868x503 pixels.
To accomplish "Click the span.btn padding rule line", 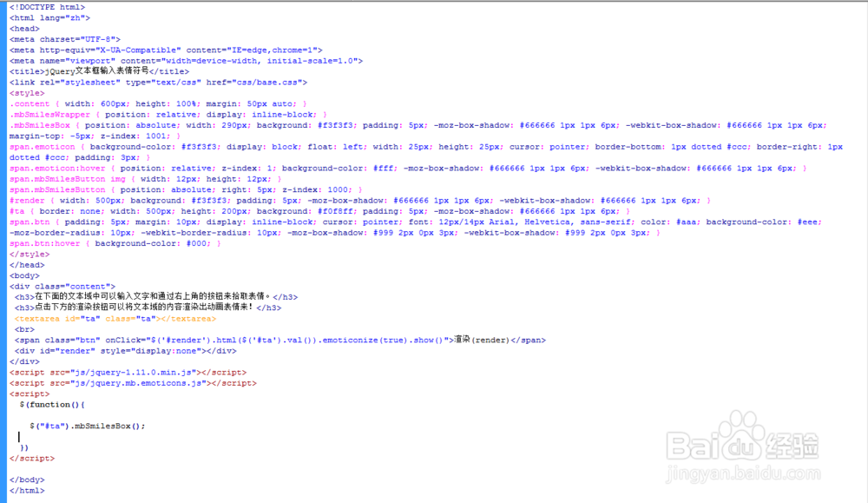I will pyautogui.click(x=416, y=222).
